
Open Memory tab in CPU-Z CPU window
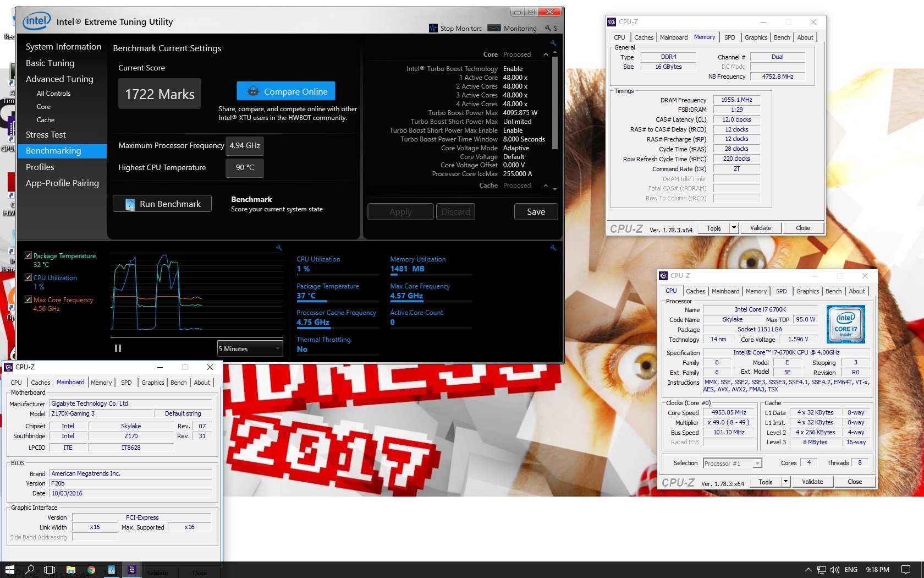click(756, 291)
